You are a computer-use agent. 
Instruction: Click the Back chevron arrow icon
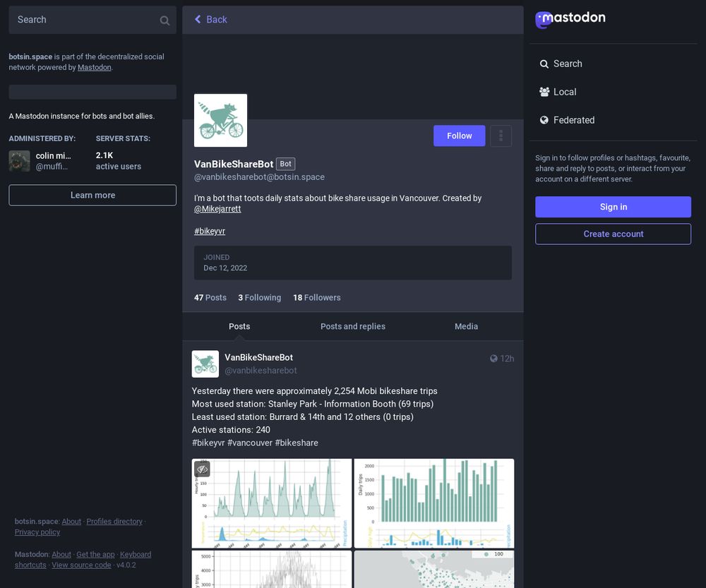[x=198, y=19]
